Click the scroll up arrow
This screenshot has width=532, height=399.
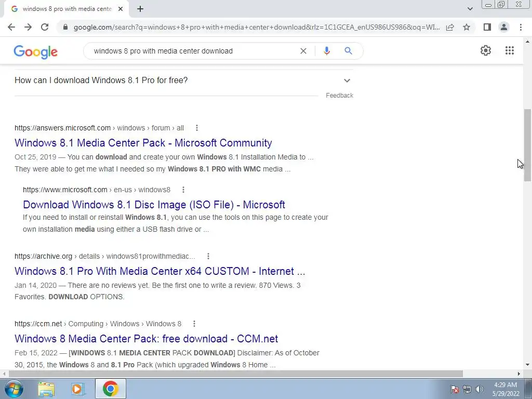pos(528,42)
